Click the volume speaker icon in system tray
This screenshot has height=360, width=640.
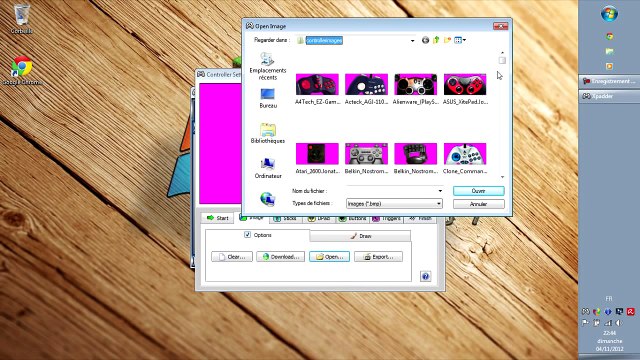click(619, 323)
